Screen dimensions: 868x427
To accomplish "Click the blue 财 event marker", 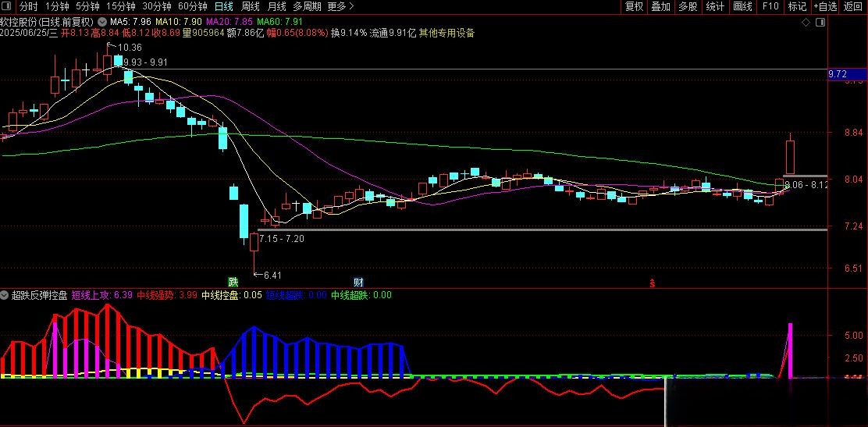I will point(358,282).
